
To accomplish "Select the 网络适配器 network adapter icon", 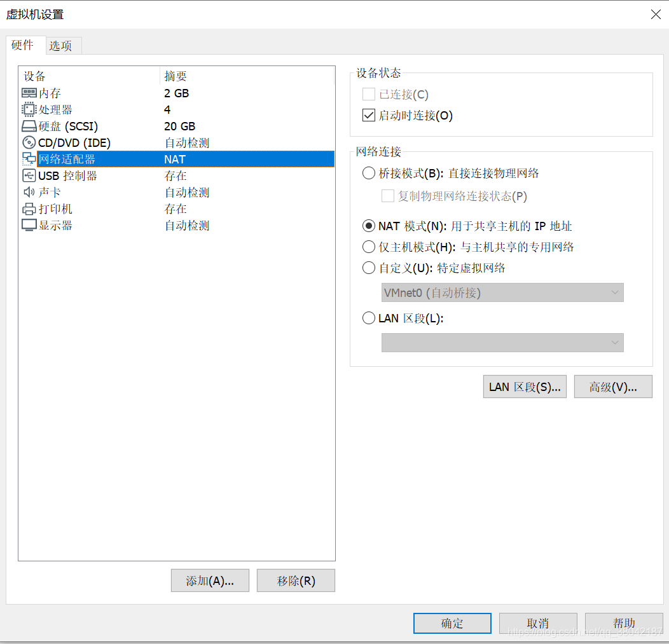I will click(x=29, y=159).
